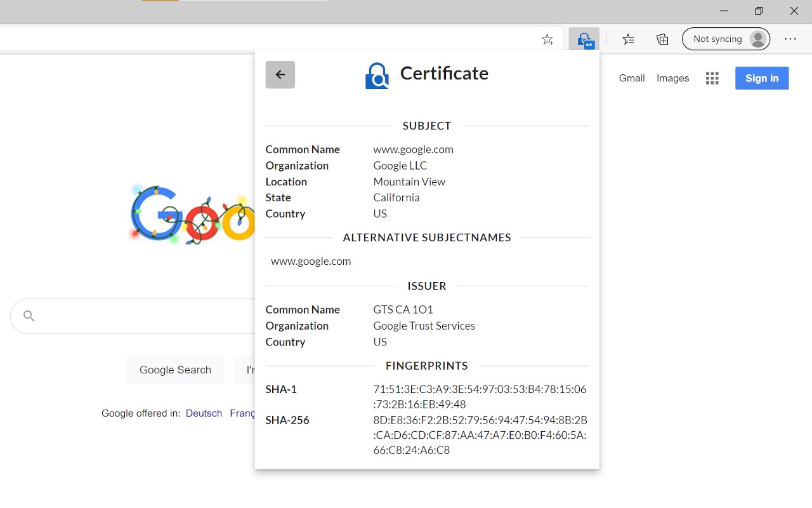Click the certificate extension toolbar icon
812x508 pixels.
click(x=584, y=39)
